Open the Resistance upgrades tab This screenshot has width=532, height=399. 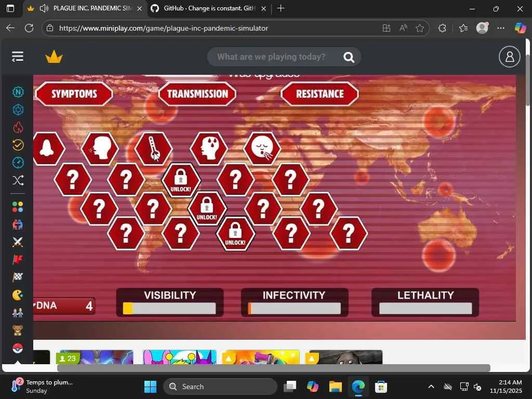320,94
